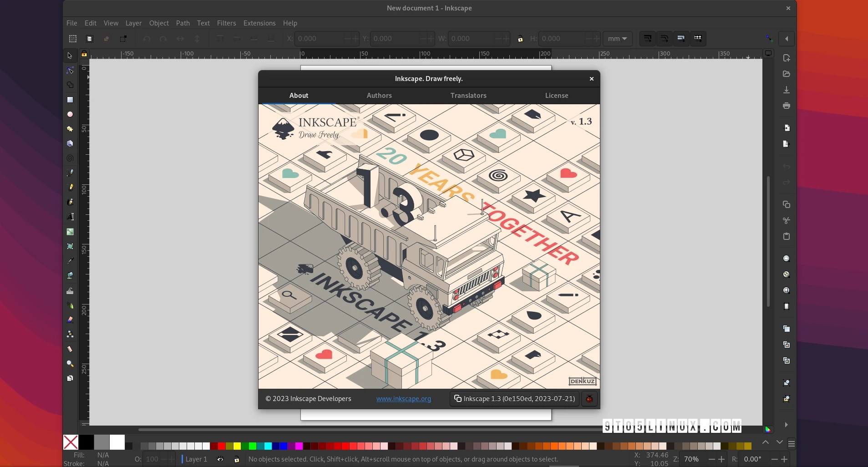Toggle visibility of Layer 1
Image resolution: width=868 pixels, height=467 pixels.
point(220,459)
